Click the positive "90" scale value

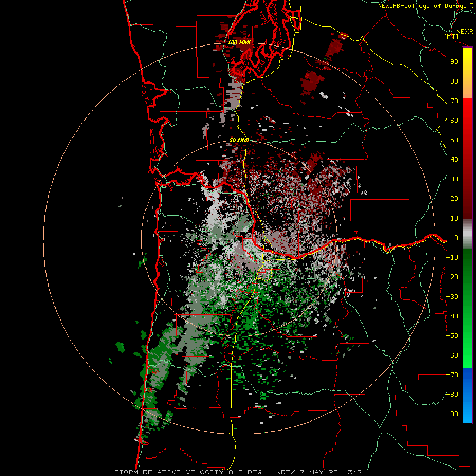tap(454, 62)
